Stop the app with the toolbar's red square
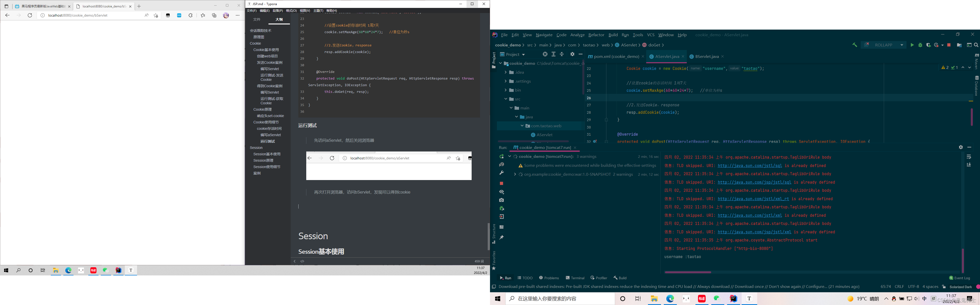 click(x=949, y=45)
